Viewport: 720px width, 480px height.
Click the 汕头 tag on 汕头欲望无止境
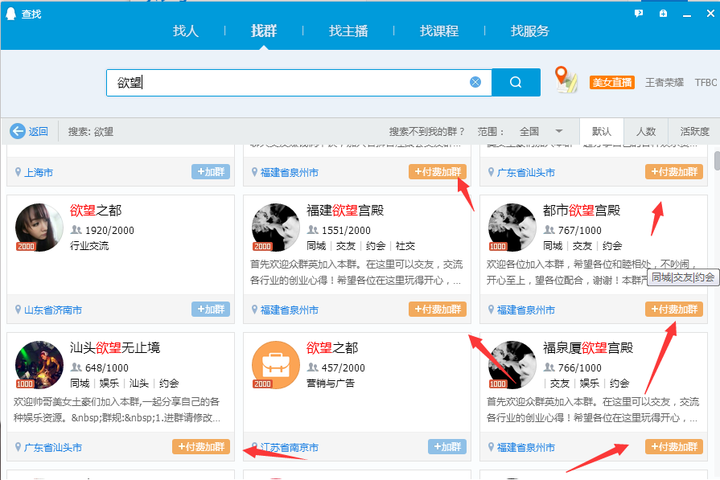[139, 383]
